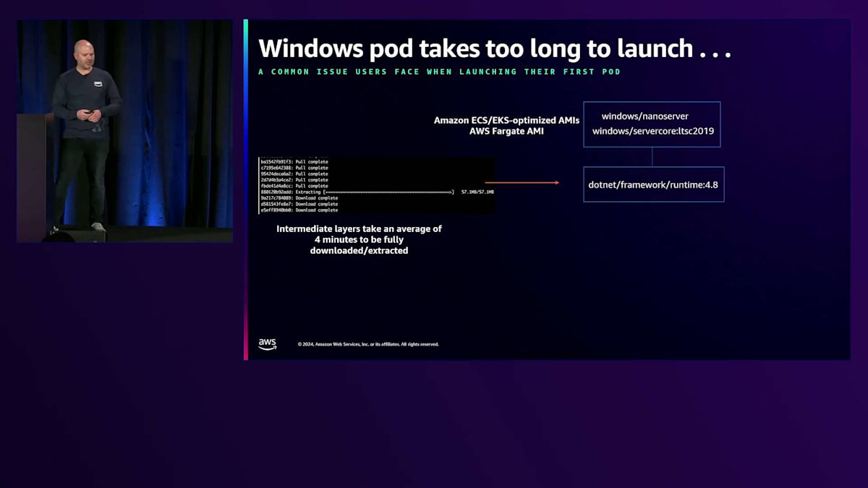868x488 pixels.
Task: Click the '95424deca6a2: Pull complete' terminal line
Action: coord(294,174)
